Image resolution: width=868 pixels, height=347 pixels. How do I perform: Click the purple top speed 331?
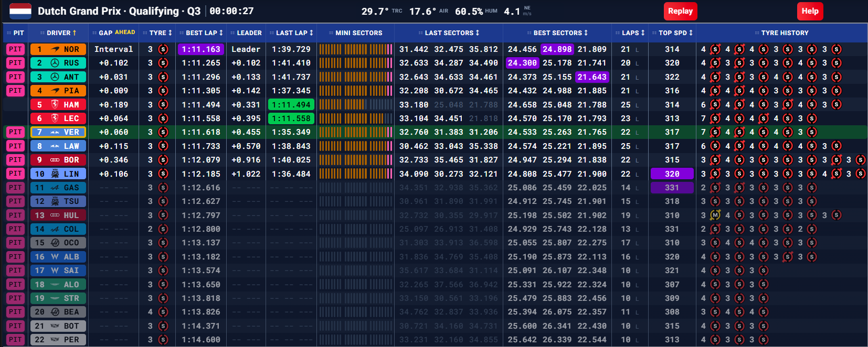672,188
